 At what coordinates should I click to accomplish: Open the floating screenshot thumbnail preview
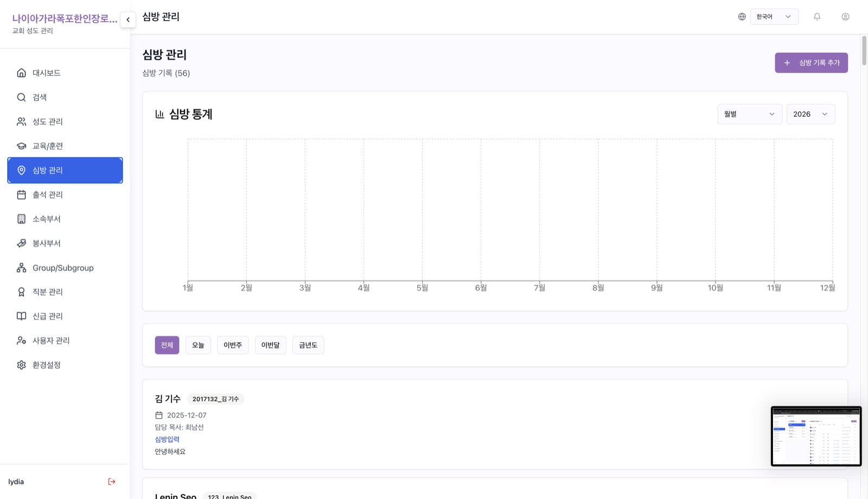point(816,436)
